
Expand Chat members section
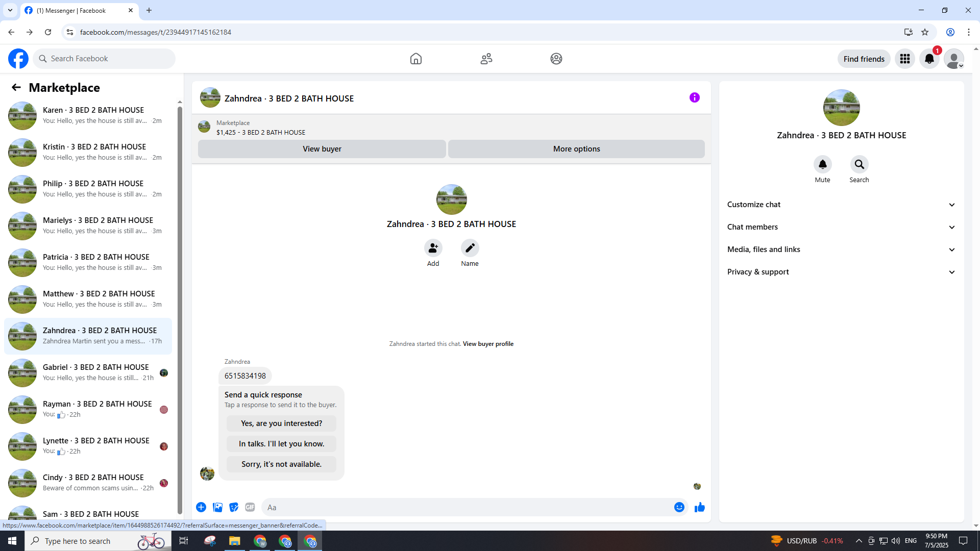(841, 227)
